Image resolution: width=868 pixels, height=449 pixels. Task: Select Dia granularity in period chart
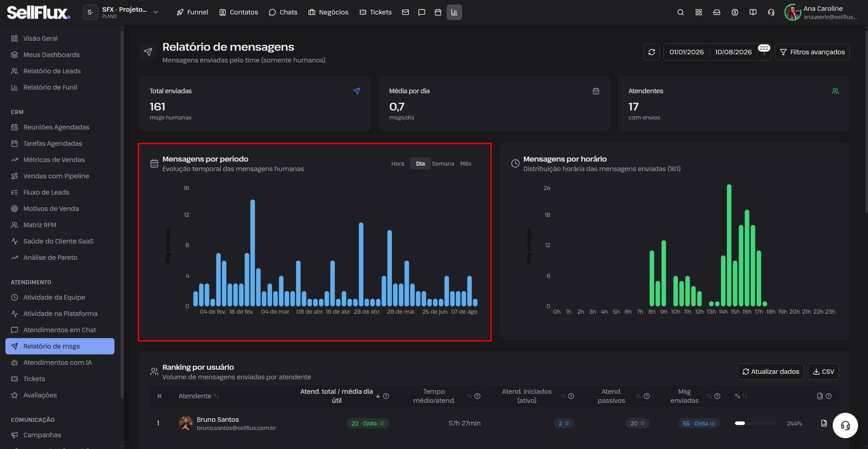(x=420, y=164)
